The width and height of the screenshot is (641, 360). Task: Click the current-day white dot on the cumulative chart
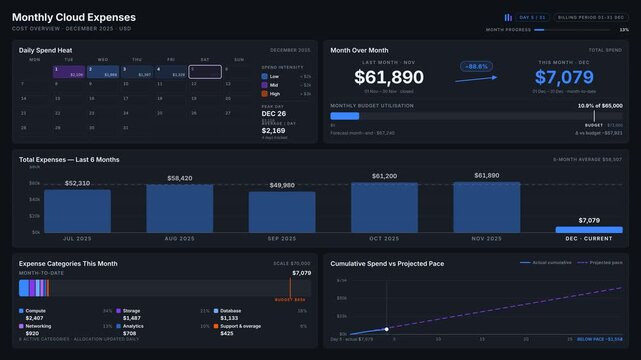pos(387,329)
